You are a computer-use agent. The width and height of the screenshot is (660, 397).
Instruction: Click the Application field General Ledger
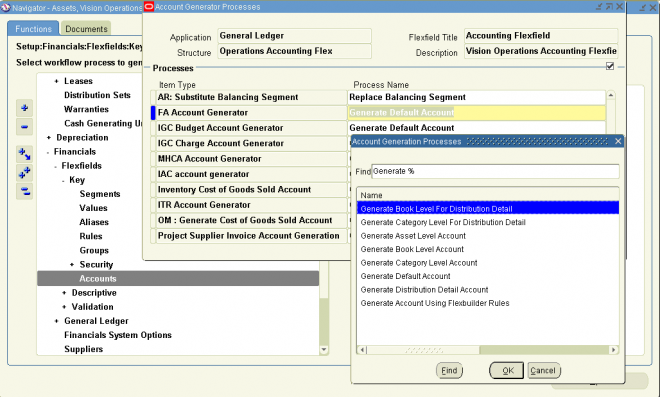click(294, 36)
